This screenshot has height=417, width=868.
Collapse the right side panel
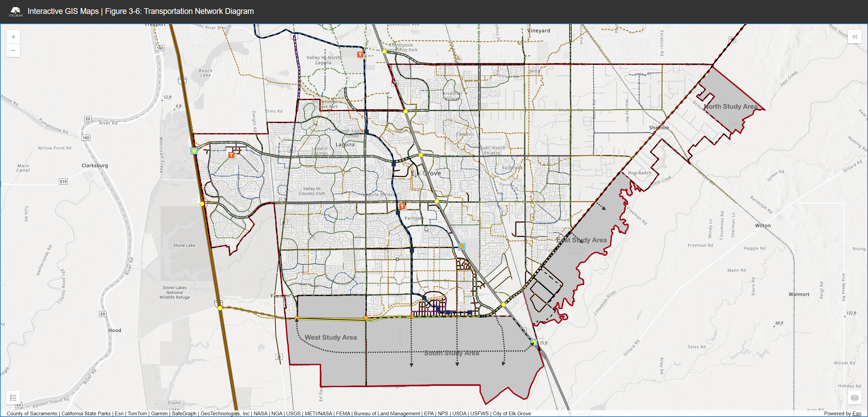(x=855, y=37)
